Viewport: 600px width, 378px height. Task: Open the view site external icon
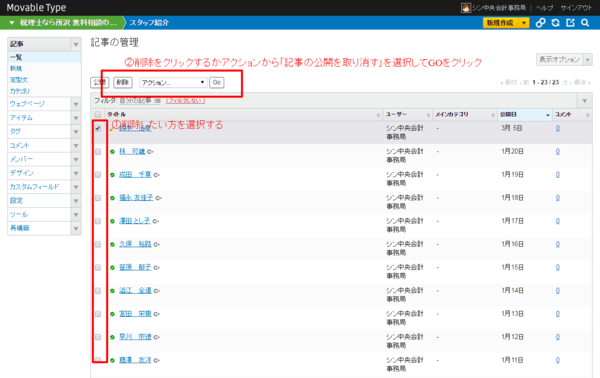pos(570,23)
